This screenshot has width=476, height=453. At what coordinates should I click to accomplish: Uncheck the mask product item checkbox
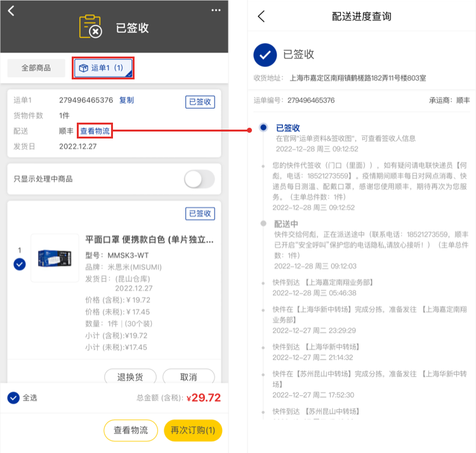[x=19, y=264]
